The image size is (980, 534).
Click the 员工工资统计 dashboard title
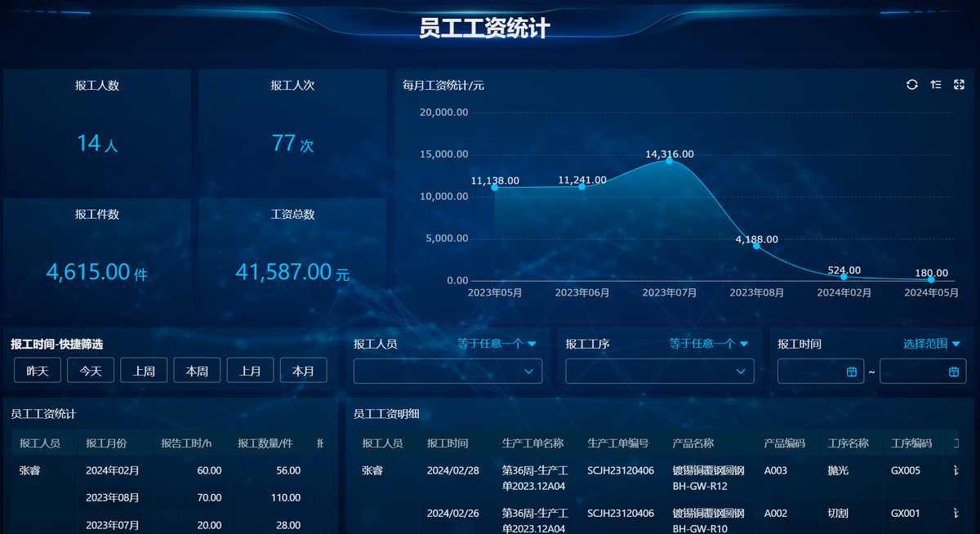tap(485, 28)
